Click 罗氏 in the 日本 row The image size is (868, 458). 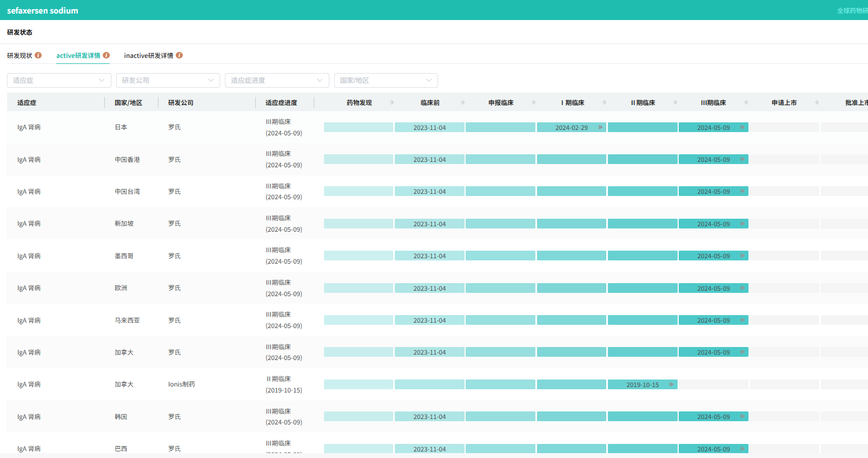click(x=174, y=127)
